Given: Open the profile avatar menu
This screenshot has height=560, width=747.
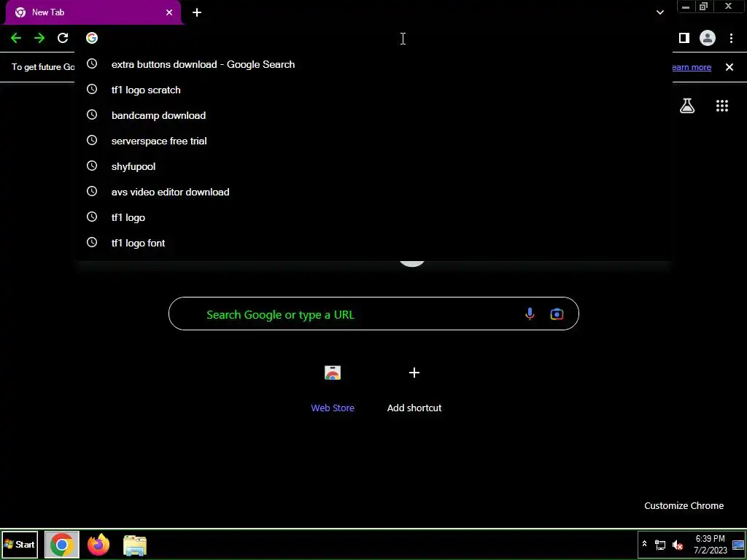Looking at the screenshot, I should pyautogui.click(x=708, y=38).
